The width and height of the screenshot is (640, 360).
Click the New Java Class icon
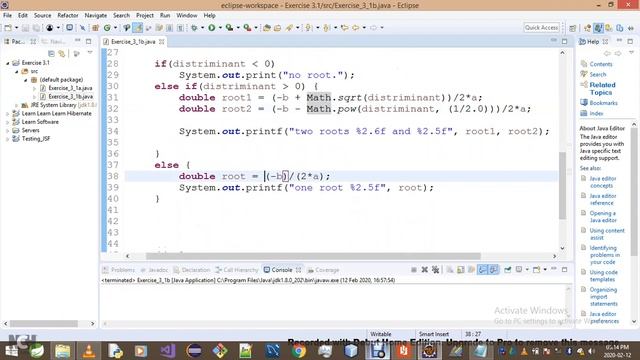pyautogui.click(x=107, y=28)
